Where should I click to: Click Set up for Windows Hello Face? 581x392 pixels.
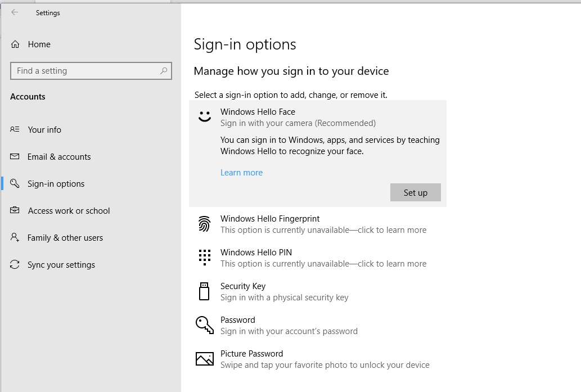pyautogui.click(x=415, y=192)
